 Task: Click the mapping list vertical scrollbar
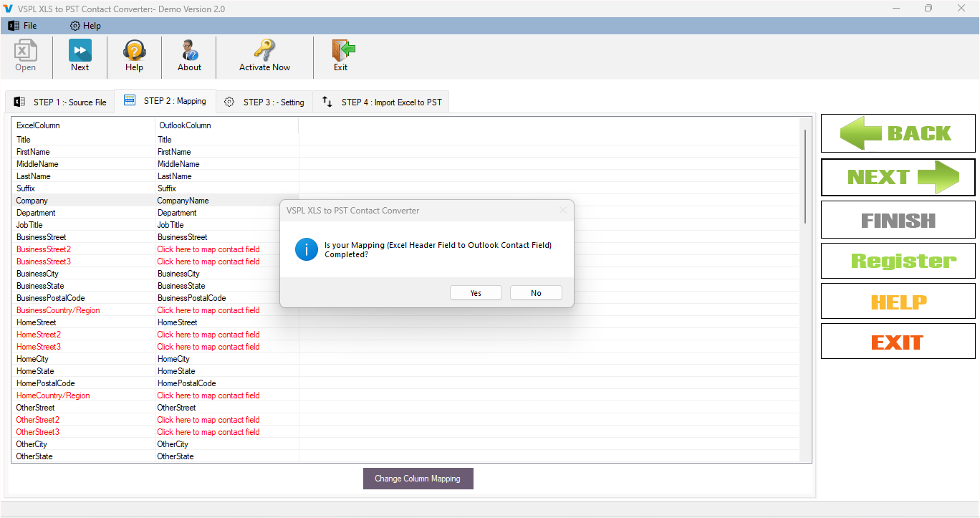806,176
